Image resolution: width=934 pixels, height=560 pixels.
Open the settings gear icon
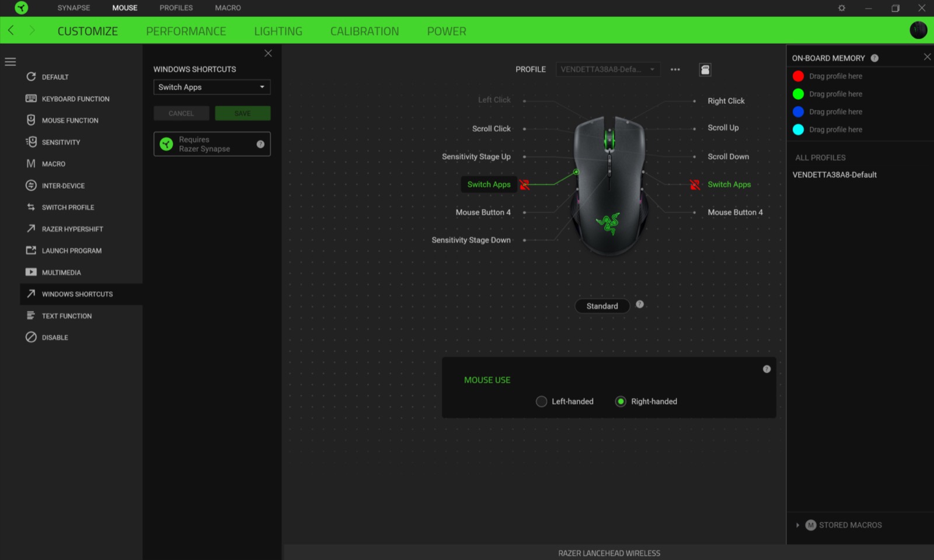(x=842, y=8)
